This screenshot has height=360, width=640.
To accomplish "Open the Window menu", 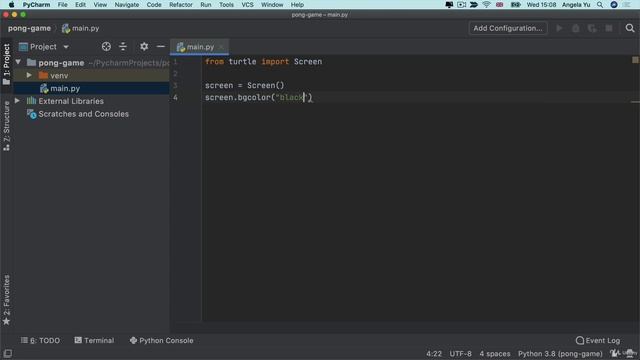I will pos(272,5).
